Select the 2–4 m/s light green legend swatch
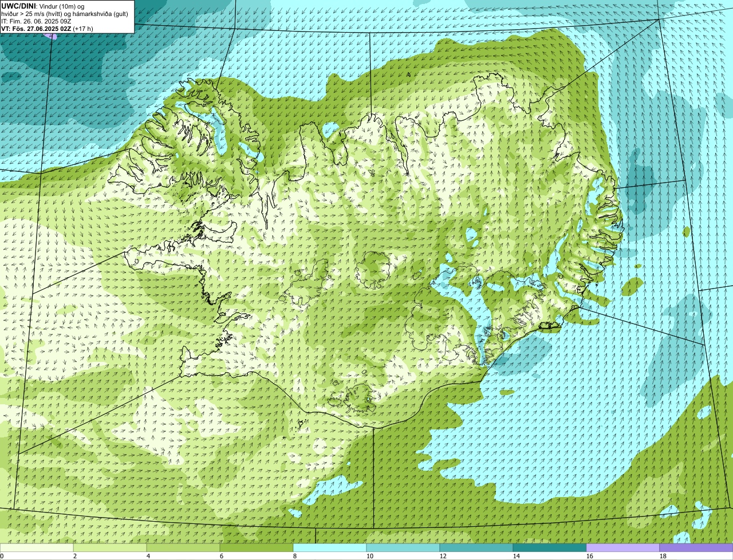This screenshot has height=560, width=733. [110, 547]
